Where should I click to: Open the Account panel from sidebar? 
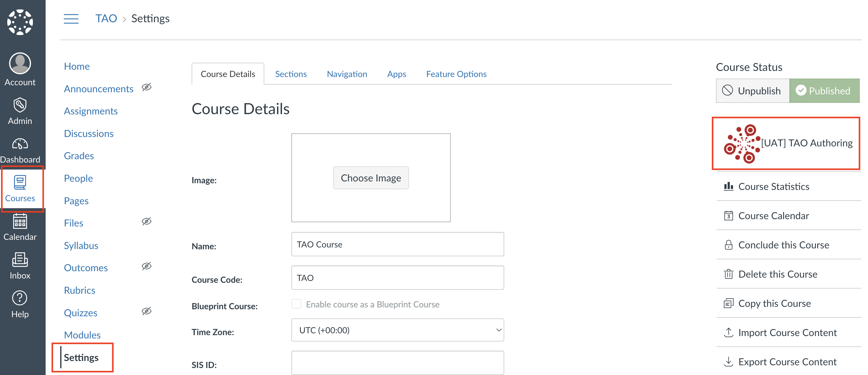tap(20, 69)
